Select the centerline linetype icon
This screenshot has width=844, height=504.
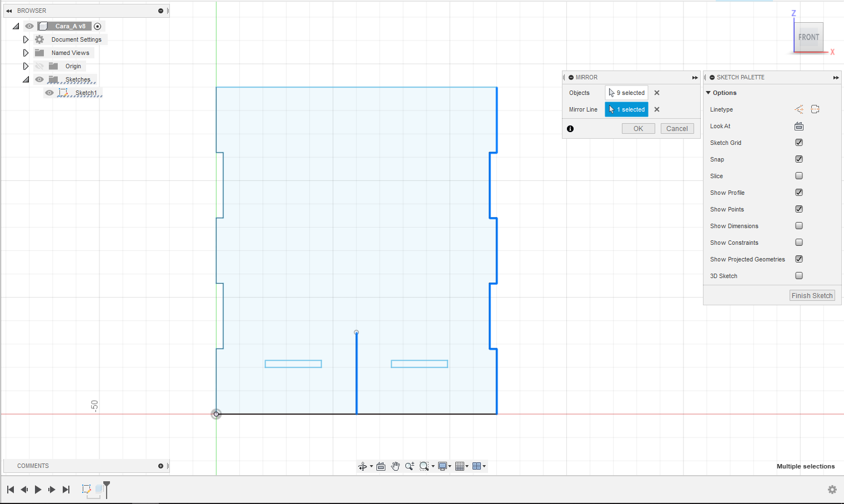click(x=815, y=109)
